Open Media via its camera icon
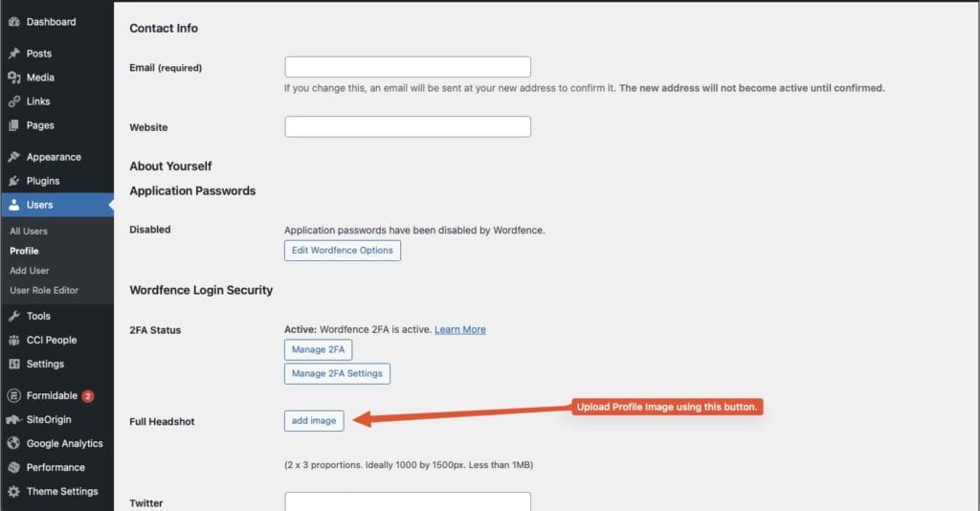This screenshot has width=980, height=511. [13, 78]
